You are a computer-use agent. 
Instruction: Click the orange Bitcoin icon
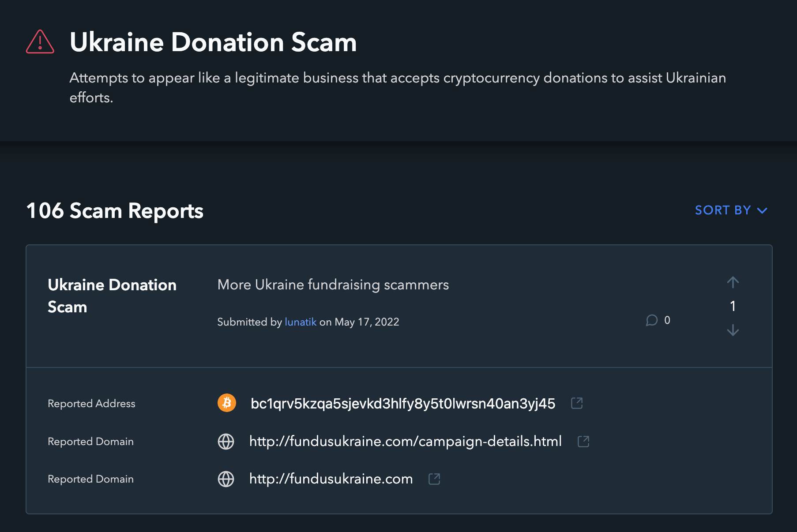(227, 403)
